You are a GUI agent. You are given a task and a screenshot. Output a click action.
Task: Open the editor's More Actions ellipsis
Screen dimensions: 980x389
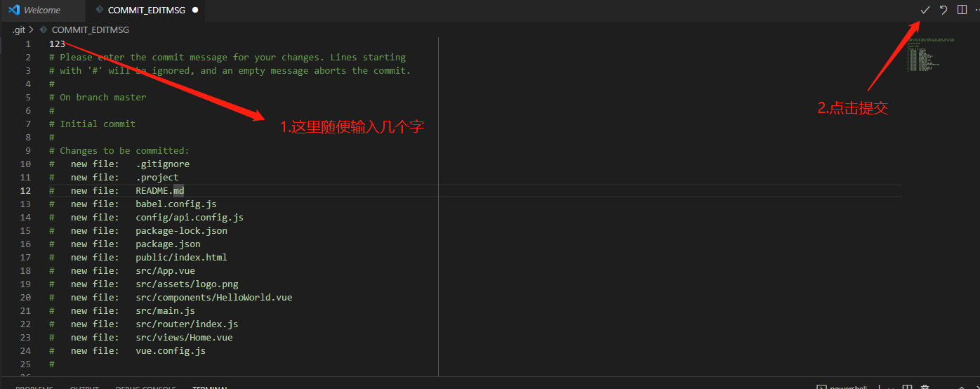977,10
